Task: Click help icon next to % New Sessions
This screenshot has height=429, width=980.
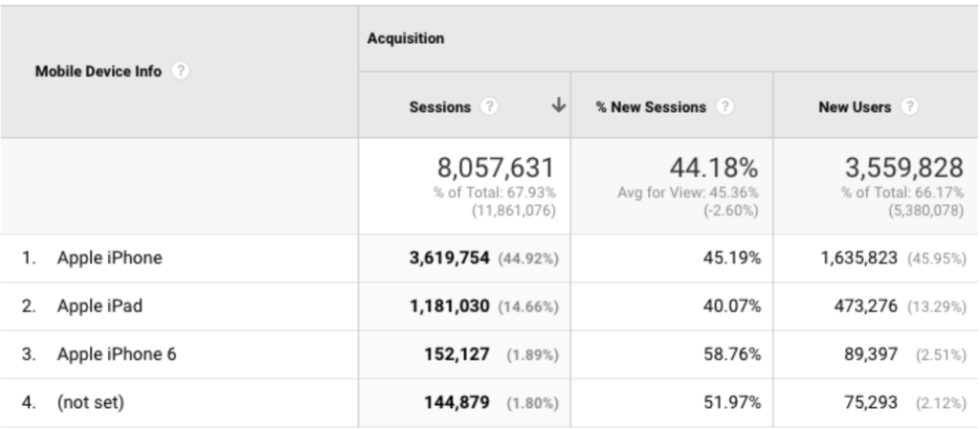Action: 724,107
